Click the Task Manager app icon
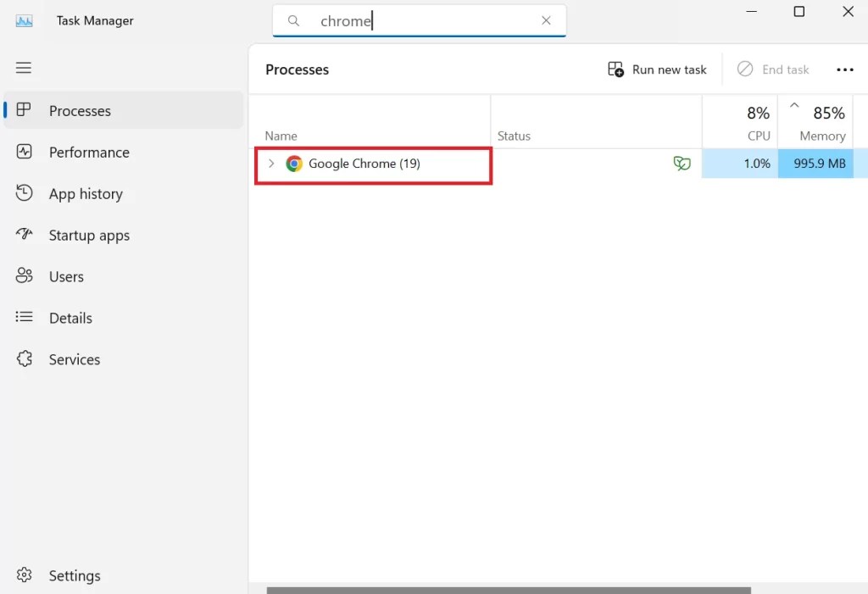The width and height of the screenshot is (868, 594). [x=23, y=19]
